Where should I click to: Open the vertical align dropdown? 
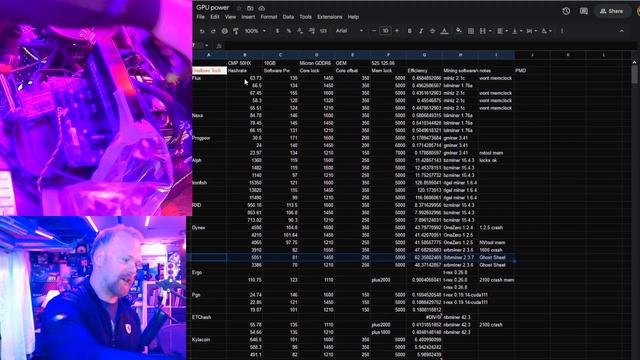(x=517, y=31)
